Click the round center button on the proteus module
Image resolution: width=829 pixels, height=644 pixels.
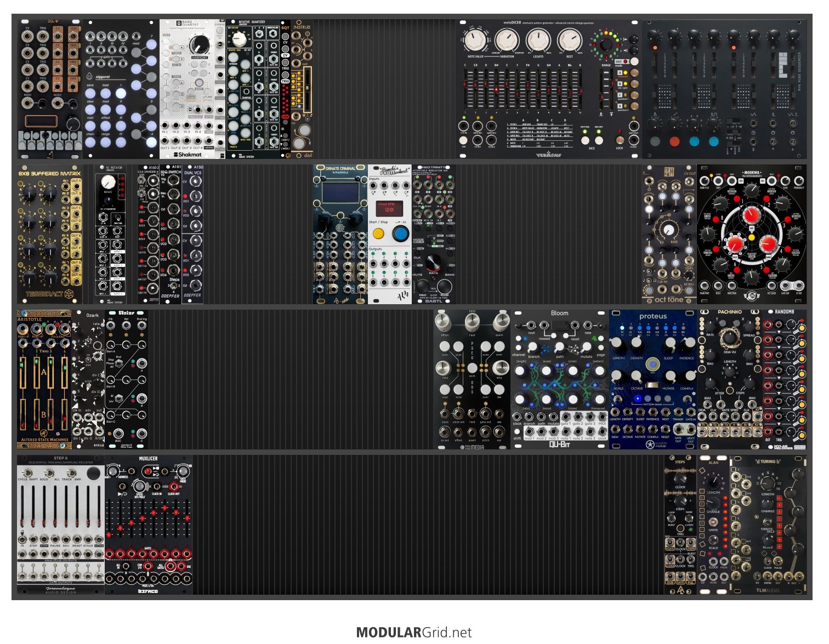pos(652,364)
